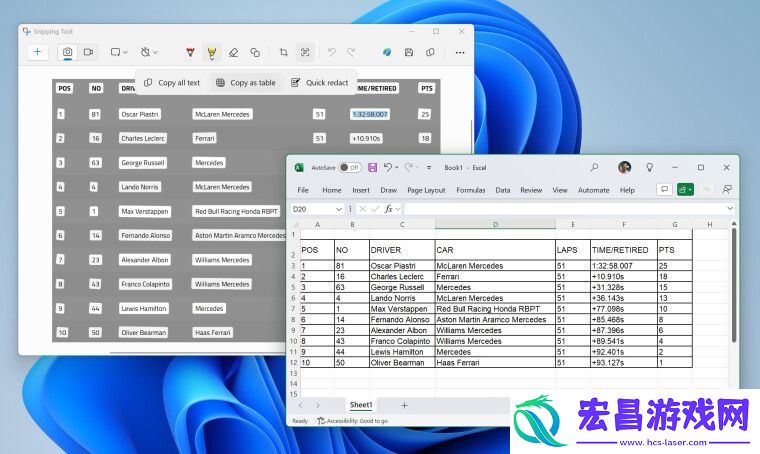Screen dimensions: 760x454
Task: Click Excel vertical scrollbar
Action: pos(734,286)
